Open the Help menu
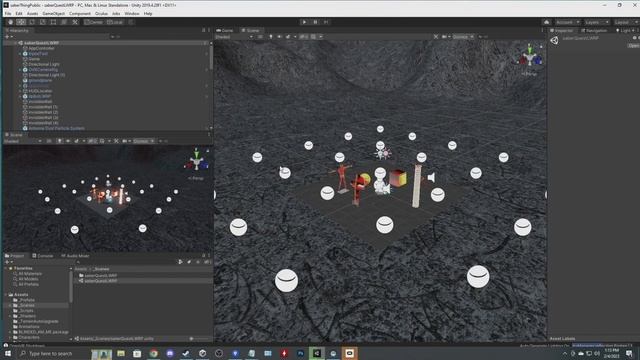 point(148,13)
